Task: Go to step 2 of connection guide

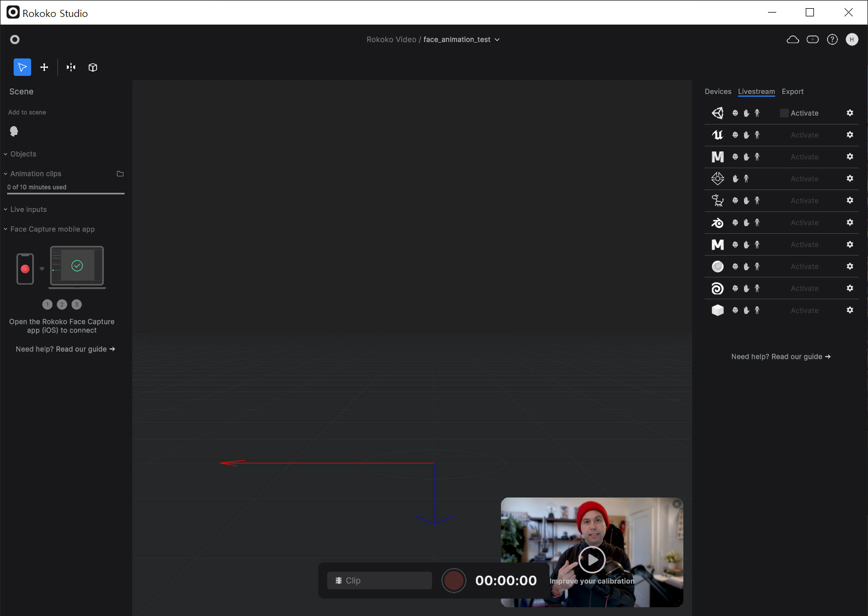Action: point(62,304)
